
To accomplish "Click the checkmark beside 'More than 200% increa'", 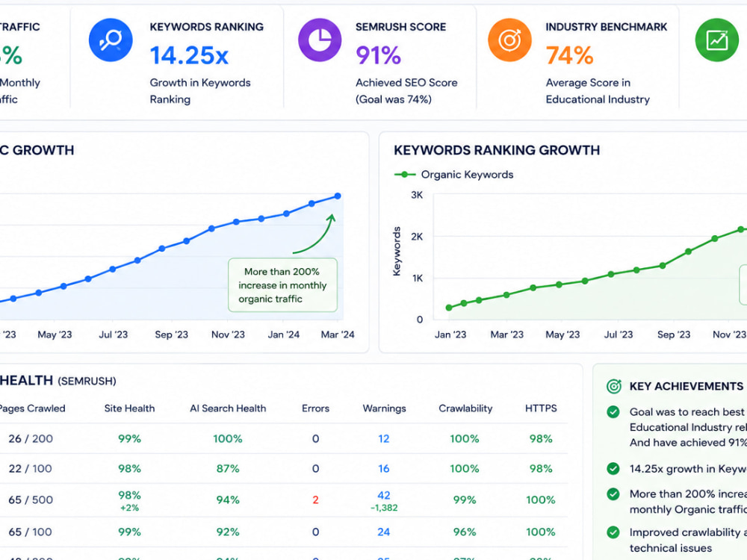I will (613, 494).
